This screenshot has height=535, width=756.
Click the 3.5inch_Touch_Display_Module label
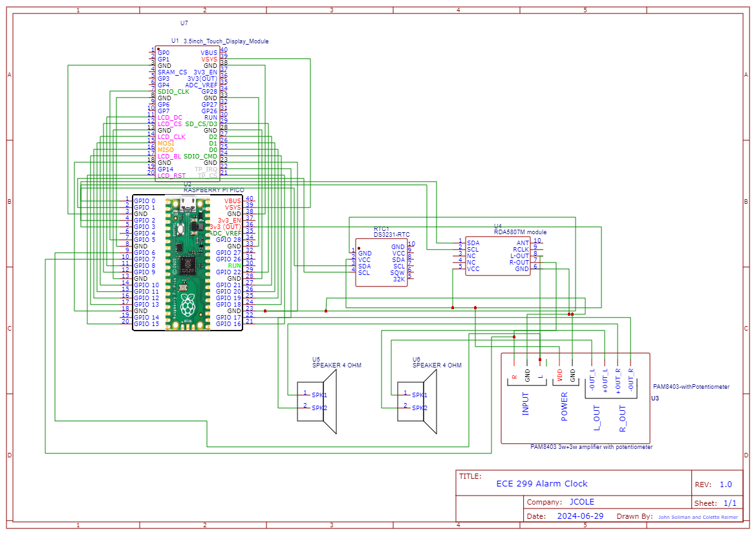point(226,41)
